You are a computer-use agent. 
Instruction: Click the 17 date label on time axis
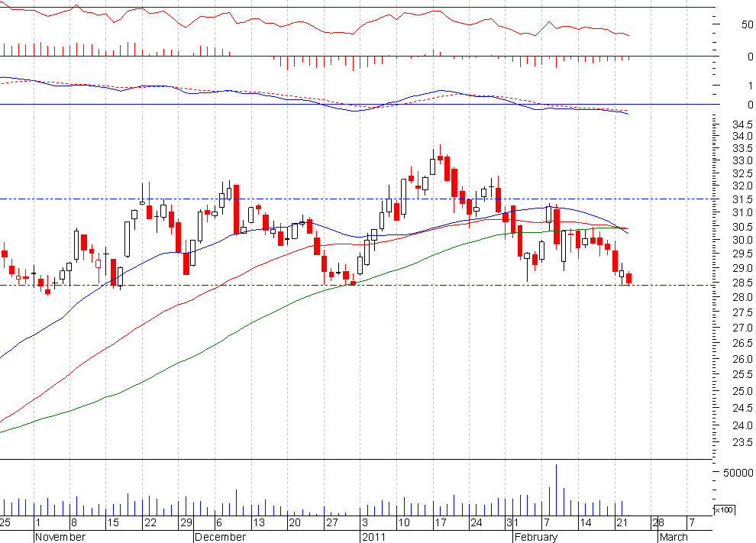point(441,522)
